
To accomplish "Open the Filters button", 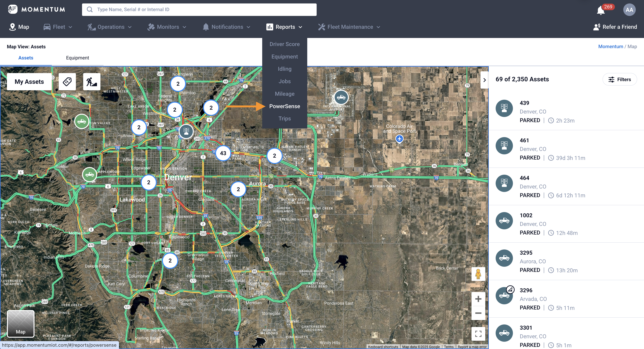I will click(619, 79).
